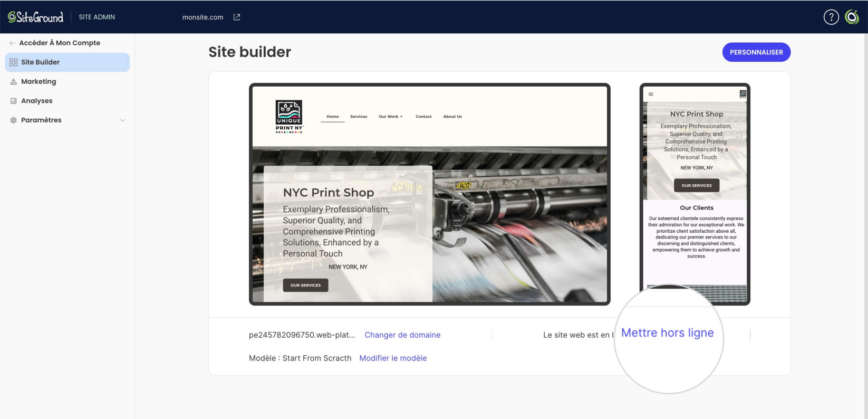Click Modifier le modèle link

(393, 358)
